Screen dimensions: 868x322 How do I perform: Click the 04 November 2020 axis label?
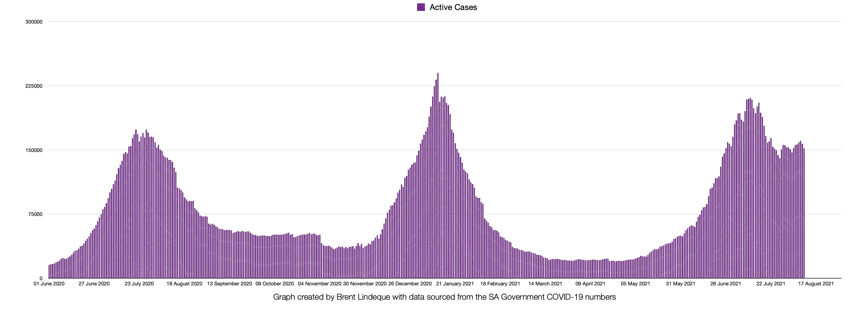click(x=319, y=284)
